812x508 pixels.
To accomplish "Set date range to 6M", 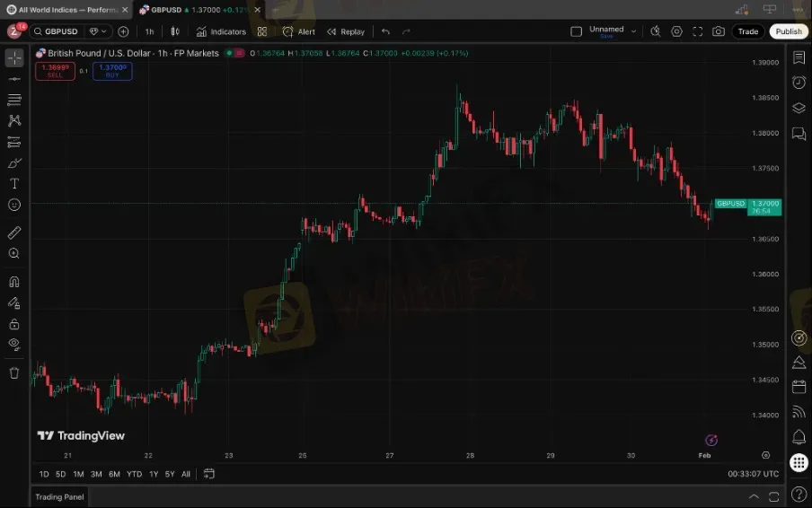I will click(x=114, y=474).
